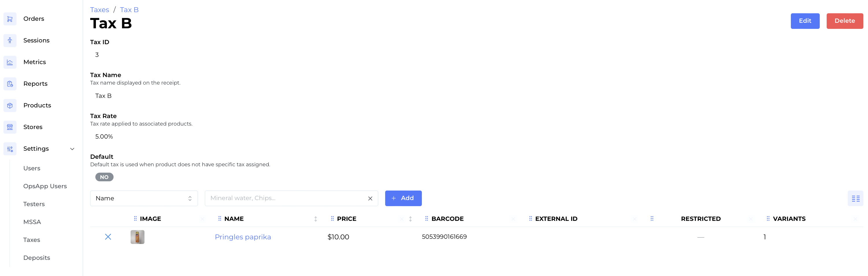The image size is (868, 276).
Task: Open Reports using its sidebar icon
Action: click(x=10, y=83)
